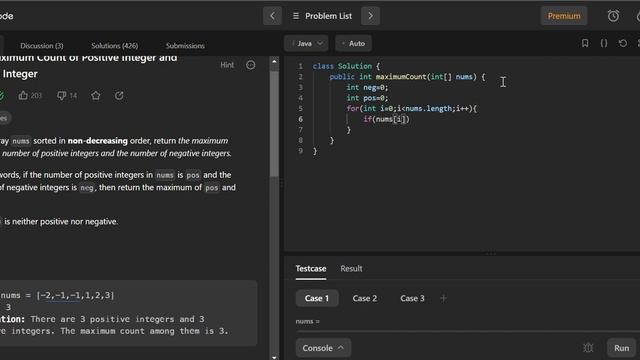The image size is (640, 360).
Task: Select the Result tab
Action: tap(351, 269)
